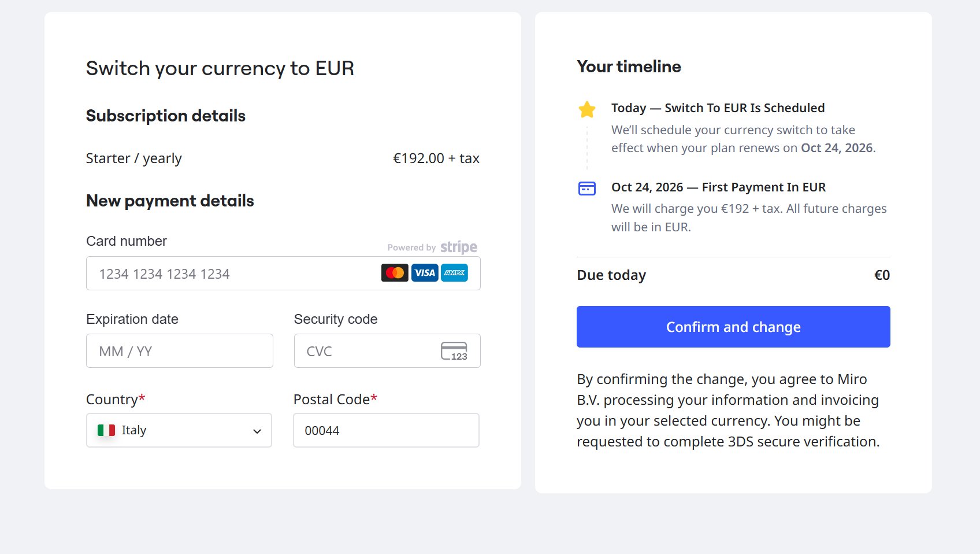Click the Italy flag icon
Viewport: 980px width, 554px height.
click(x=106, y=430)
